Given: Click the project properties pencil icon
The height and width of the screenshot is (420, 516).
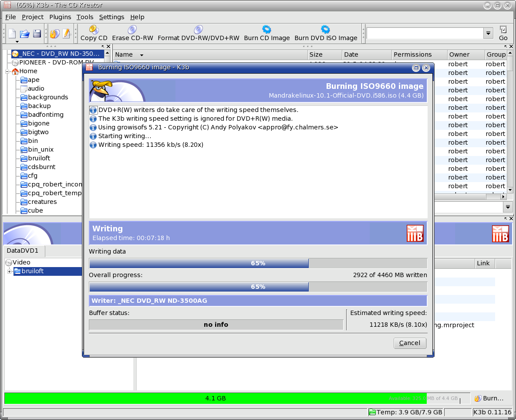Looking at the screenshot, I should (67, 34).
